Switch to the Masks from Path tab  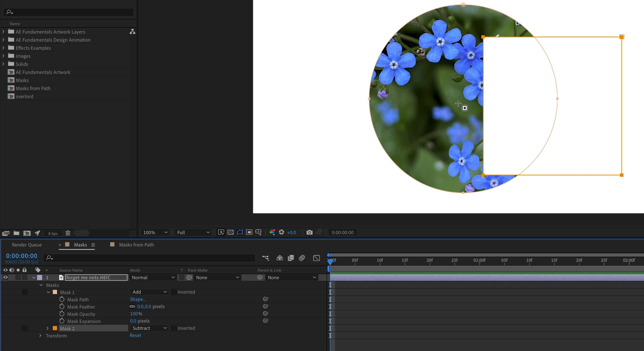point(136,244)
